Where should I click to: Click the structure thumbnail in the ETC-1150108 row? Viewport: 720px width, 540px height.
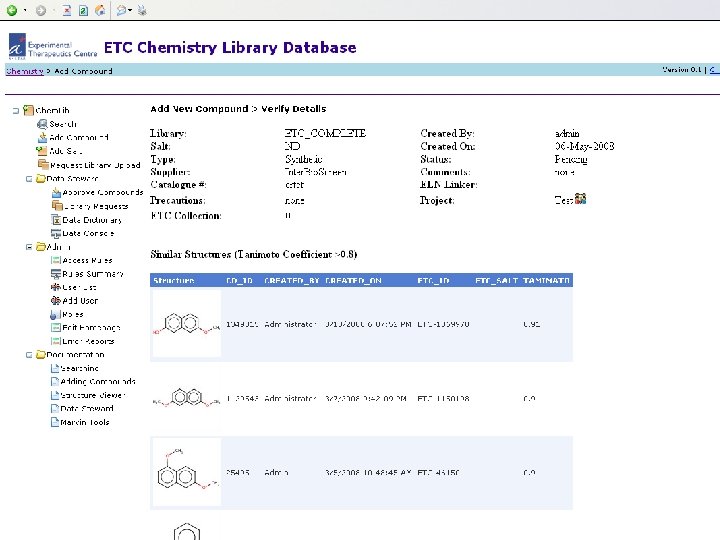click(186, 398)
